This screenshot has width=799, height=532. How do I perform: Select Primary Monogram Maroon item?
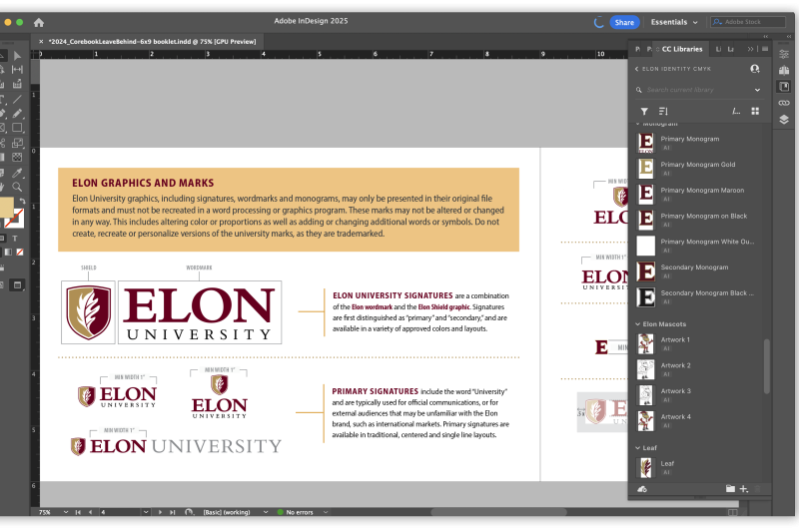698,194
